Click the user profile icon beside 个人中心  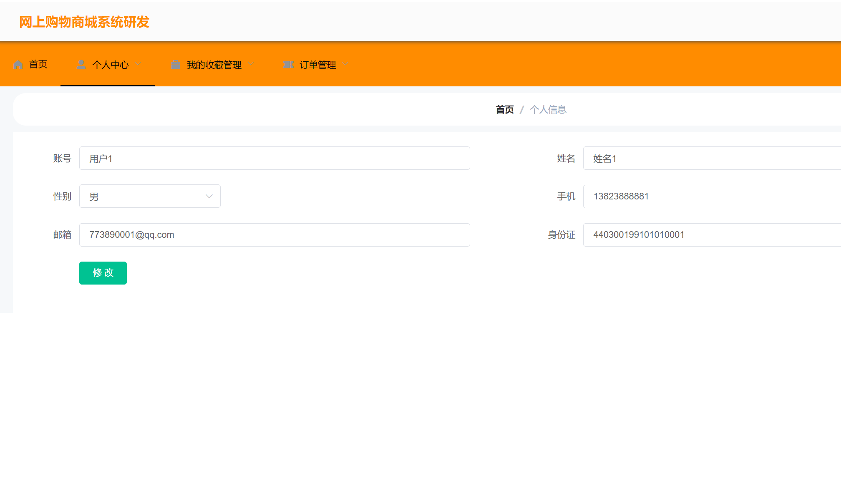tap(81, 64)
